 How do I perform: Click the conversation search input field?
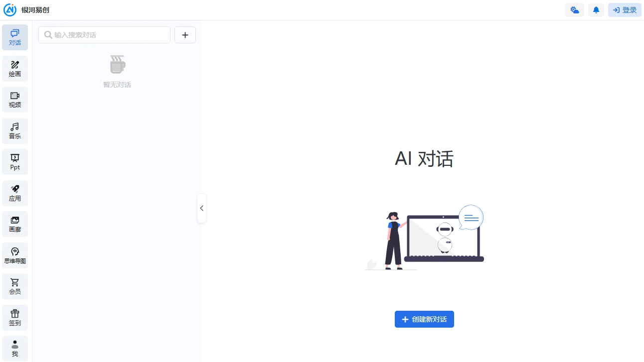click(104, 35)
